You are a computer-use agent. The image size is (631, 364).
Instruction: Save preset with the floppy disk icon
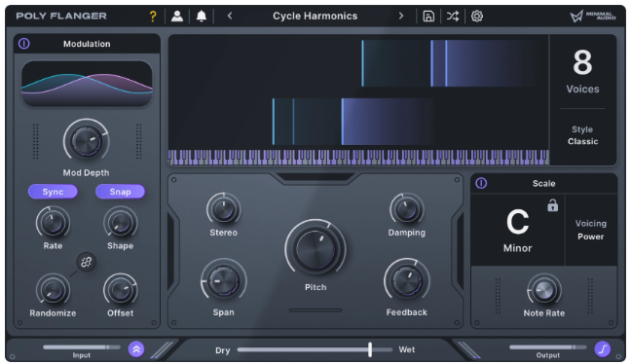[x=428, y=17]
